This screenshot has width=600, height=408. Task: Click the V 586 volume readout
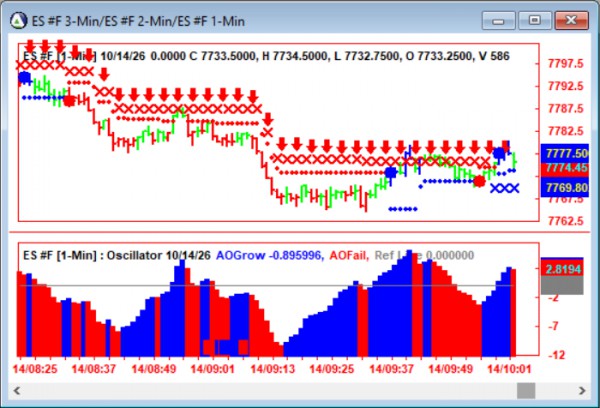pos(494,56)
